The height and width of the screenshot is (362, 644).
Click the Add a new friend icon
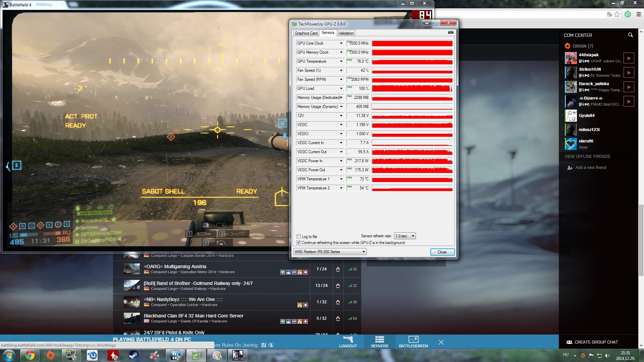570,168
